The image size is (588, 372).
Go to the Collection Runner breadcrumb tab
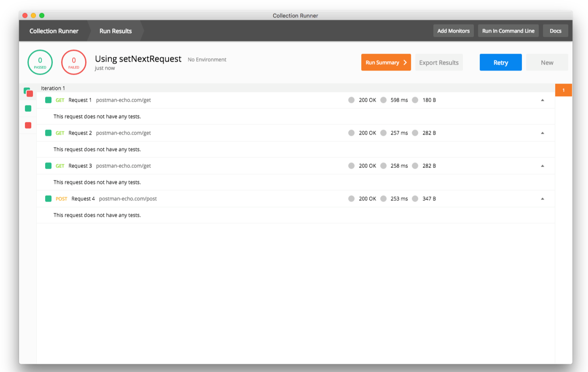coord(54,31)
